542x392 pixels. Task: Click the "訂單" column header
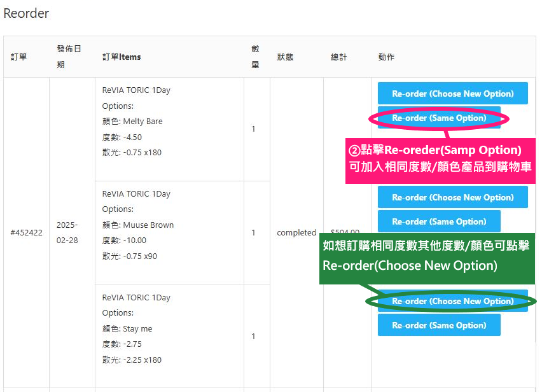[x=18, y=57]
